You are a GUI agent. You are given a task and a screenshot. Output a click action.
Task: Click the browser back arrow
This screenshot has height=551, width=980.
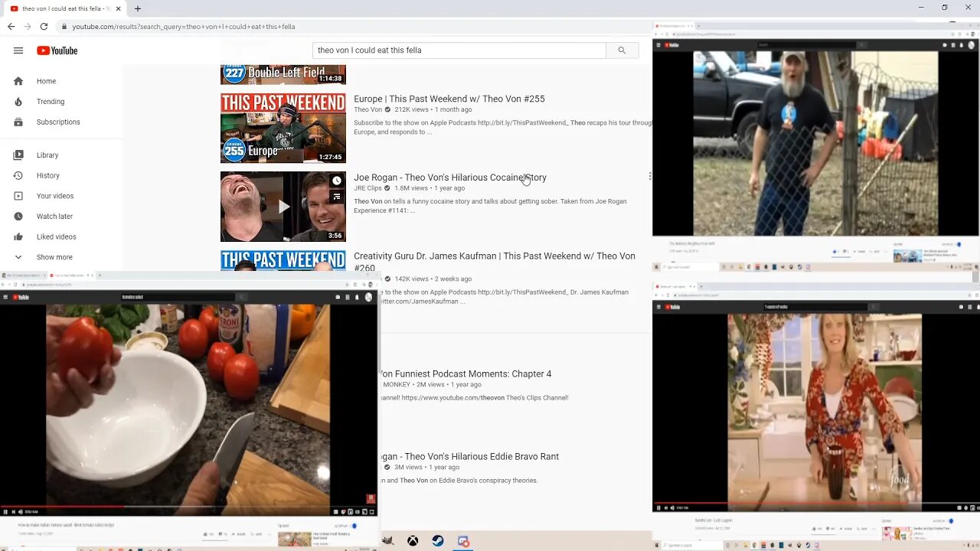click(x=11, y=26)
